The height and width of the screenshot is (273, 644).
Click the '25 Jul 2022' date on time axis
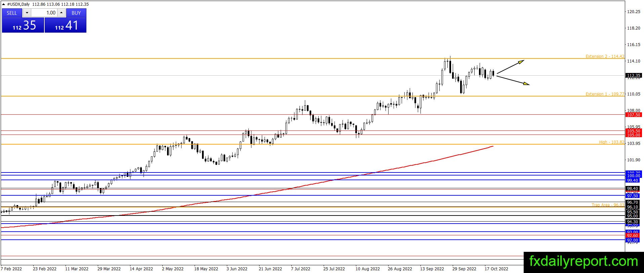tap(334, 269)
